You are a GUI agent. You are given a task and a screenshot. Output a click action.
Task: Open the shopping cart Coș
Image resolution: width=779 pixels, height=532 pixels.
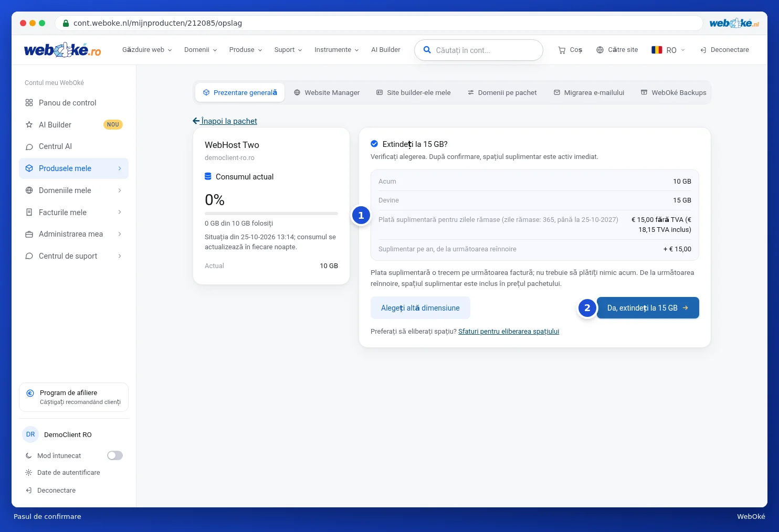pos(570,50)
